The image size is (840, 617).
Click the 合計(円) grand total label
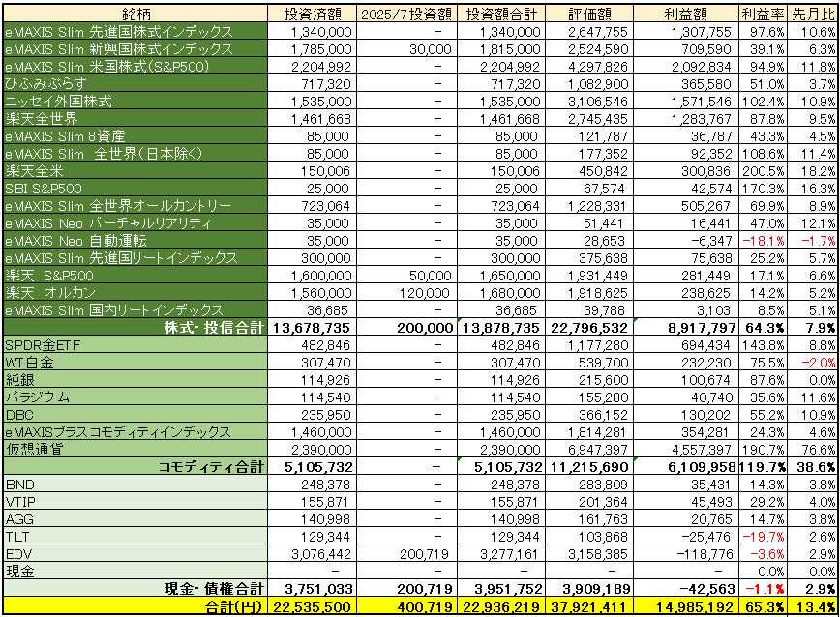[135, 606]
